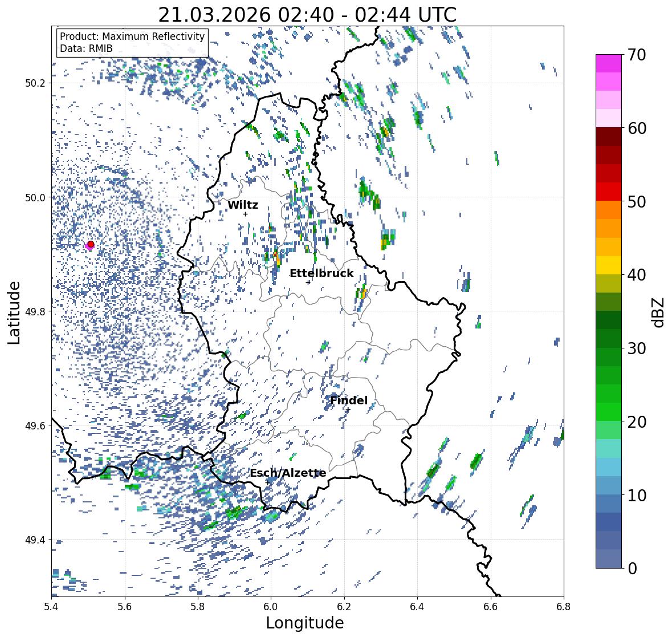The height and width of the screenshot is (637, 672).
Task: Click the Wiltz station label
Action: click(243, 205)
